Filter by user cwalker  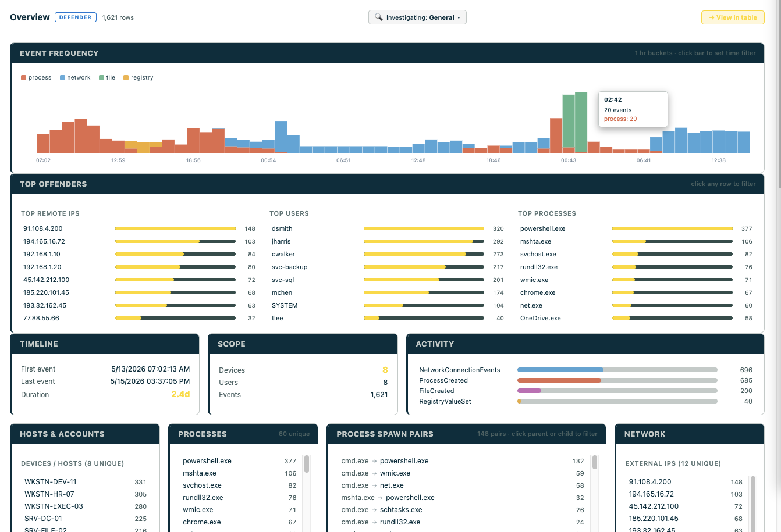(388, 254)
